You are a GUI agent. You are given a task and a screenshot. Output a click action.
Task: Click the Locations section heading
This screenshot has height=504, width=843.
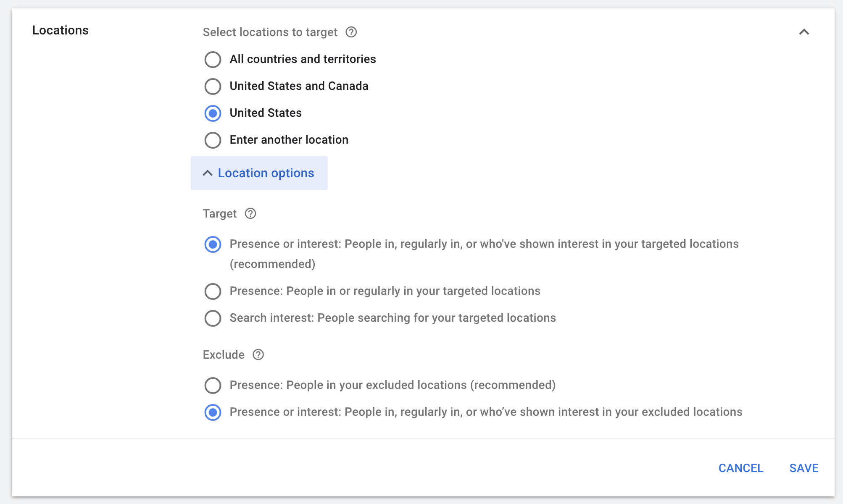(61, 30)
